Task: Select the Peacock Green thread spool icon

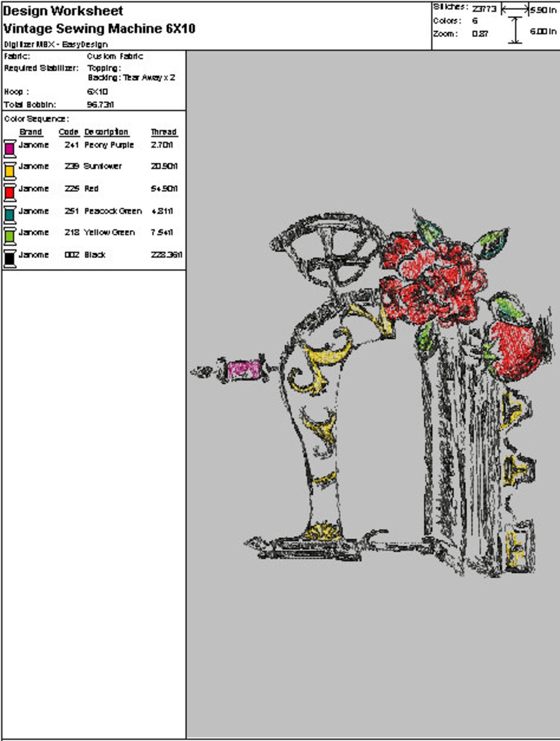Action: [9, 214]
